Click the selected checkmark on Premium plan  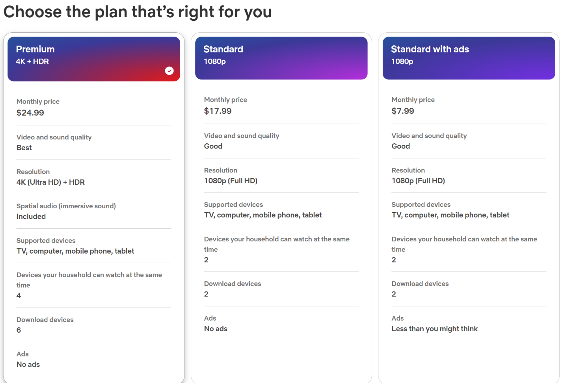click(x=169, y=71)
